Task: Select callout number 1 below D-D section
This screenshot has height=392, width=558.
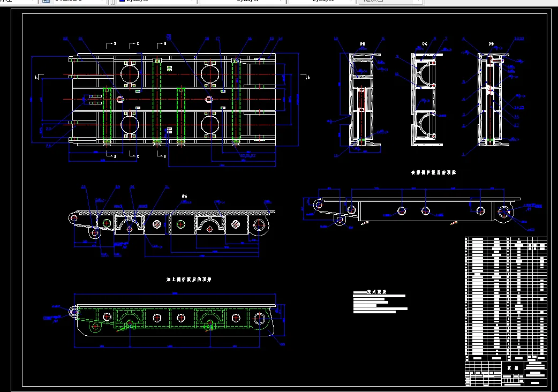Action: (x=463, y=154)
